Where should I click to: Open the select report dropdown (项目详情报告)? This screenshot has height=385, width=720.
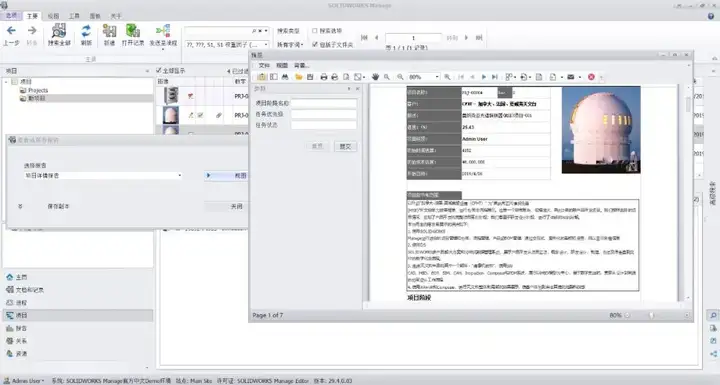[103, 176]
